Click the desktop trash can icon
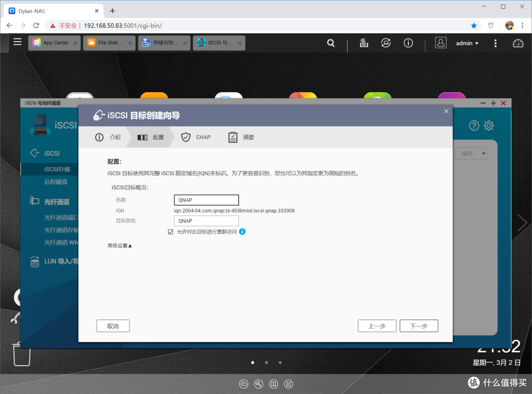 (22, 354)
